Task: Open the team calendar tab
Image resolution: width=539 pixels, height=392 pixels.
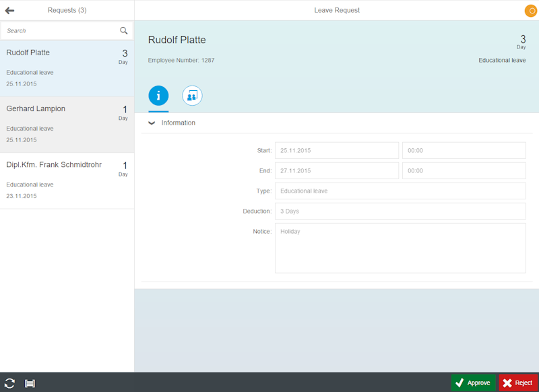Action: click(192, 95)
